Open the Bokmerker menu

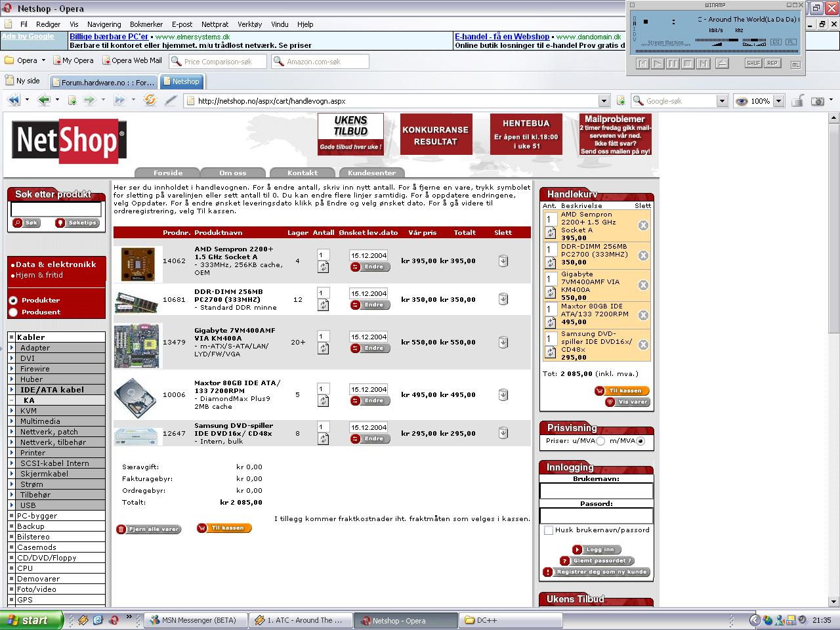[146, 24]
